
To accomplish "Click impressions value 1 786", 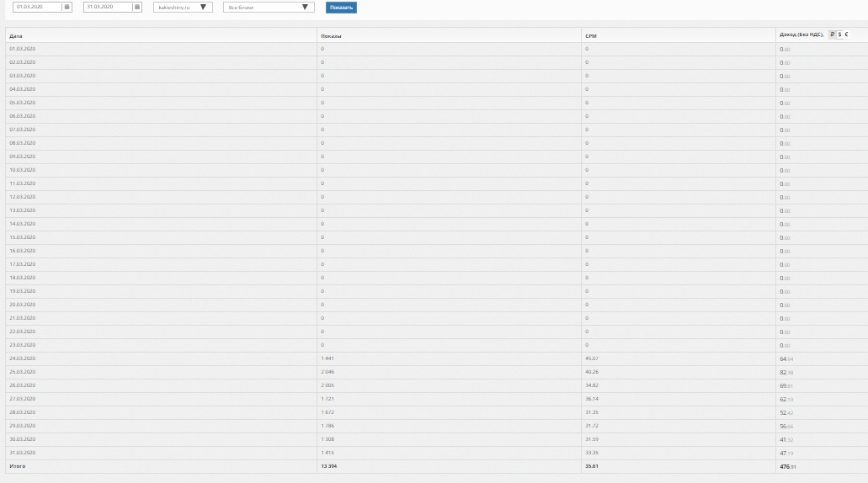I will pos(327,426).
